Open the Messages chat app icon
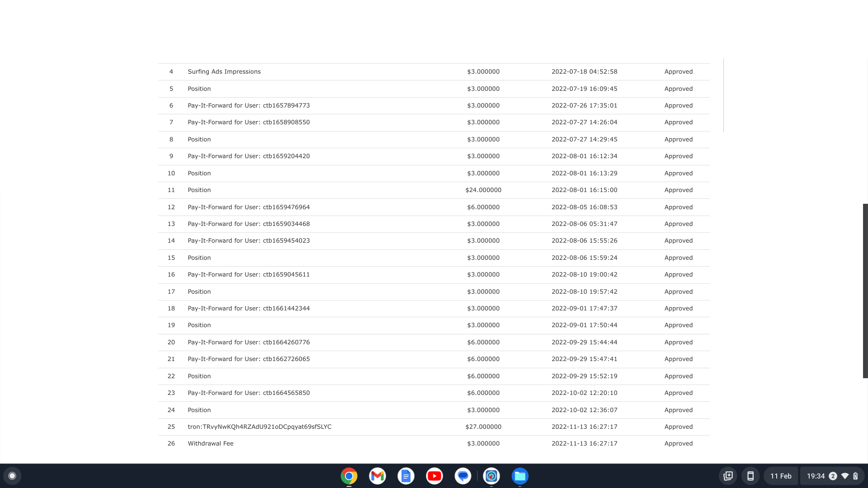Viewport: 868px width, 488px height. [462, 476]
